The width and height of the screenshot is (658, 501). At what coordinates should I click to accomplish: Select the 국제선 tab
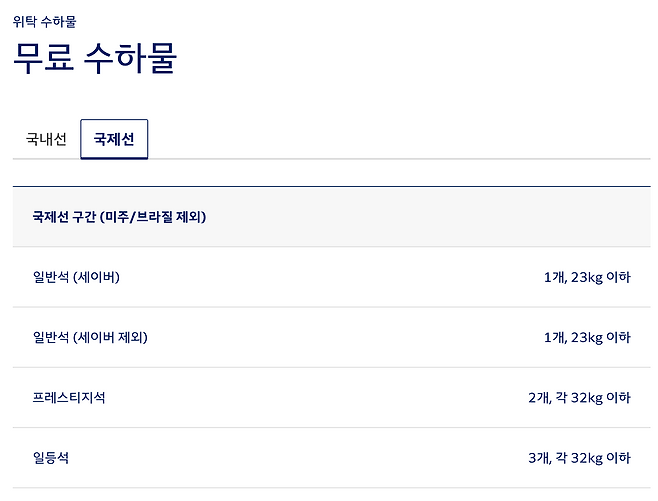114,139
